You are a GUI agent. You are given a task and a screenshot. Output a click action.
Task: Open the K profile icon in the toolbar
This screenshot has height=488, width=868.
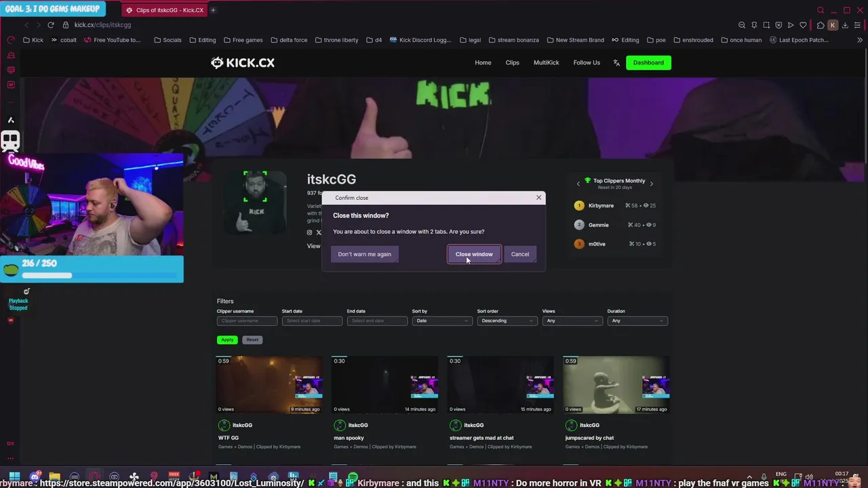[833, 25]
